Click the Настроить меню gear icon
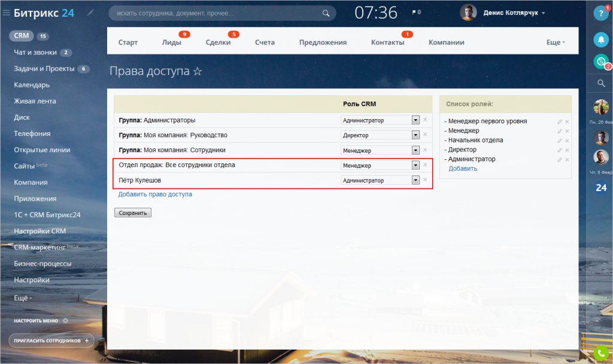 [65, 321]
